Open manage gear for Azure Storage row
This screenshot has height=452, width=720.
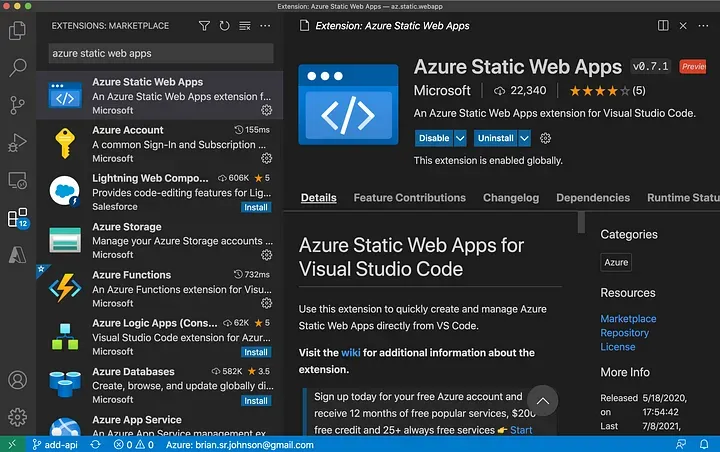tap(266, 254)
